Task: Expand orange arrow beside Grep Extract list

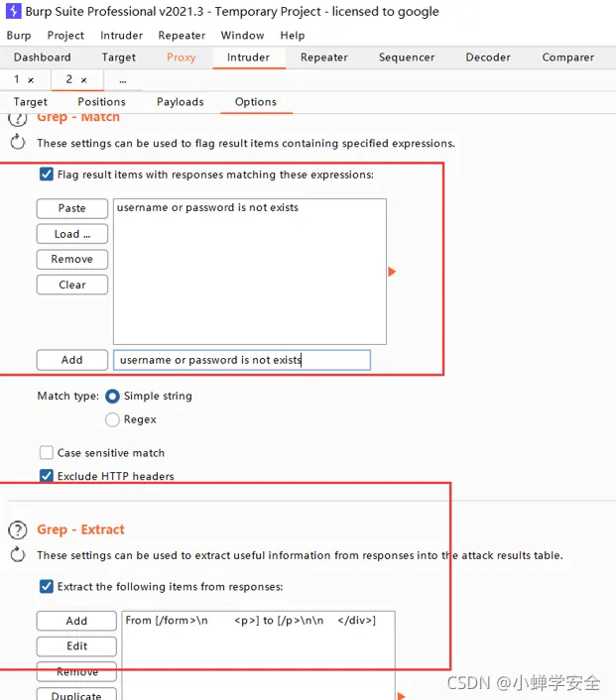Action: point(401,696)
